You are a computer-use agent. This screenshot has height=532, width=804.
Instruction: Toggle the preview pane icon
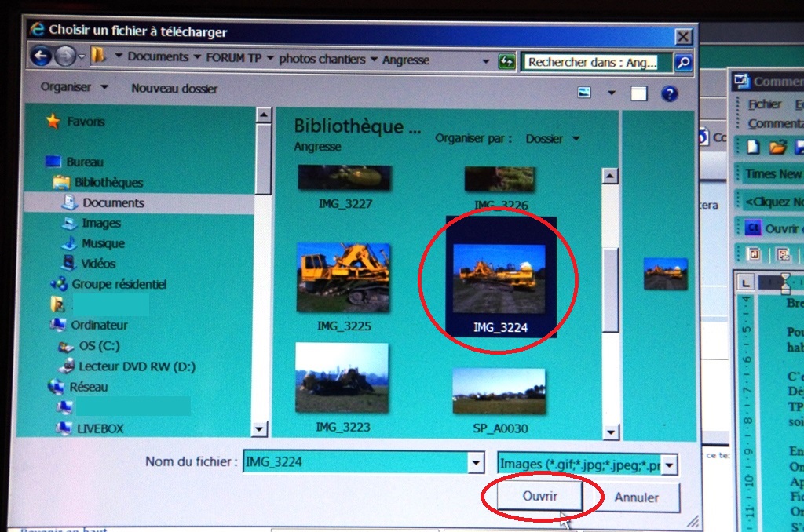click(639, 93)
